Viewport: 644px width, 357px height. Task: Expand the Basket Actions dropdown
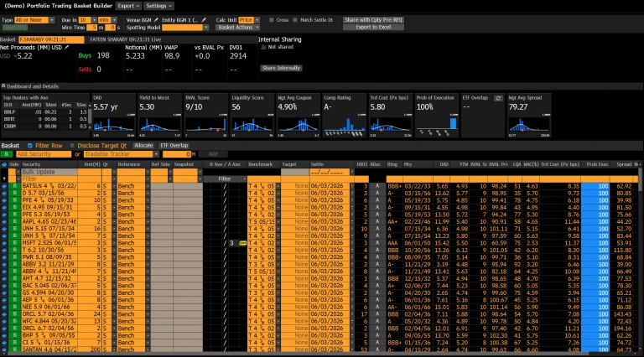(x=238, y=28)
